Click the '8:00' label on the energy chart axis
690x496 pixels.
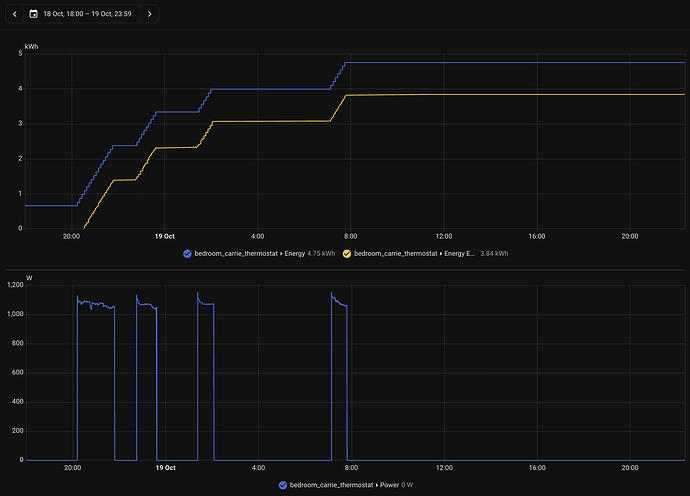[350, 236]
